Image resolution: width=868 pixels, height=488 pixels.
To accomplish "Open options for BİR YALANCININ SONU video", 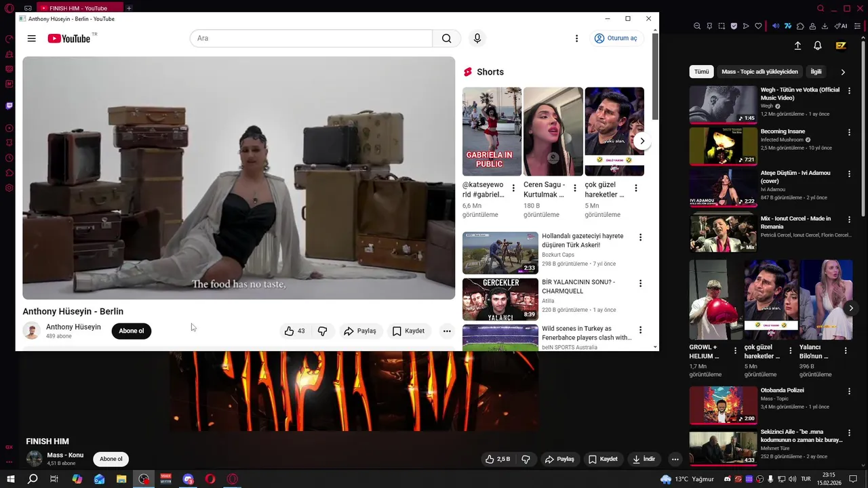I will click(x=640, y=283).
